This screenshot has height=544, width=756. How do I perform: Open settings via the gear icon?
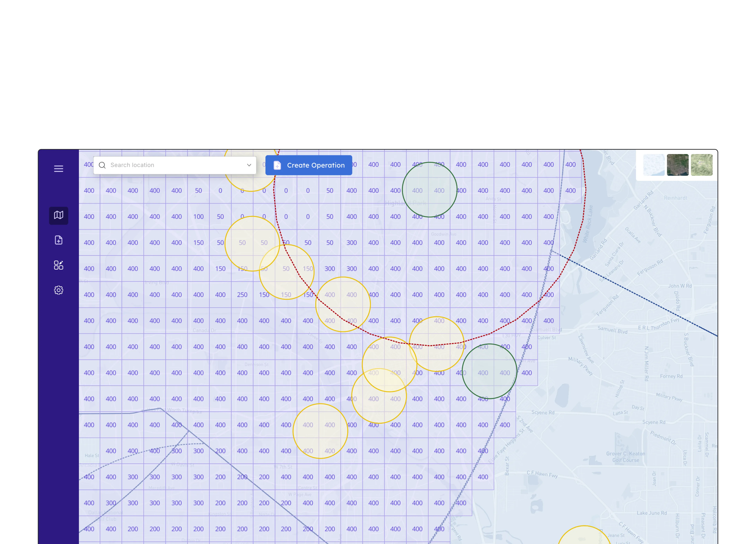[59, 290]
